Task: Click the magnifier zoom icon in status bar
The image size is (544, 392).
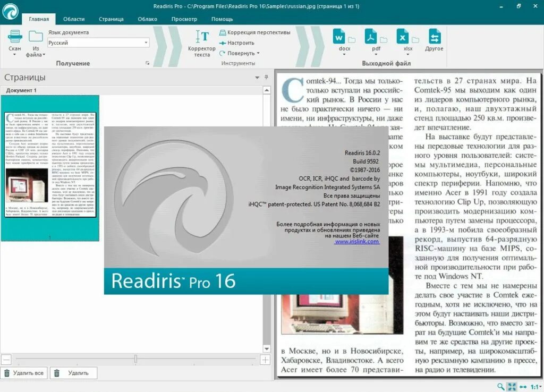Action: click(x=500, y=387)
